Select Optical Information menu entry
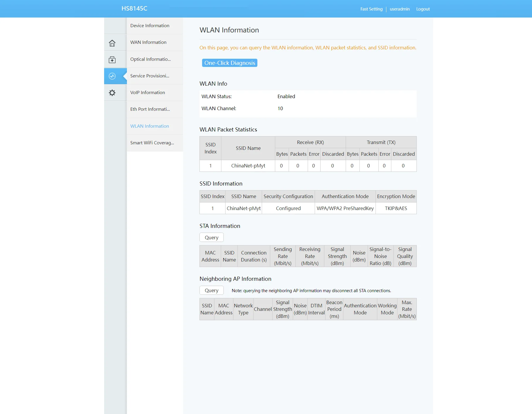This screenshot has height=414, width=532. [150, 59]
